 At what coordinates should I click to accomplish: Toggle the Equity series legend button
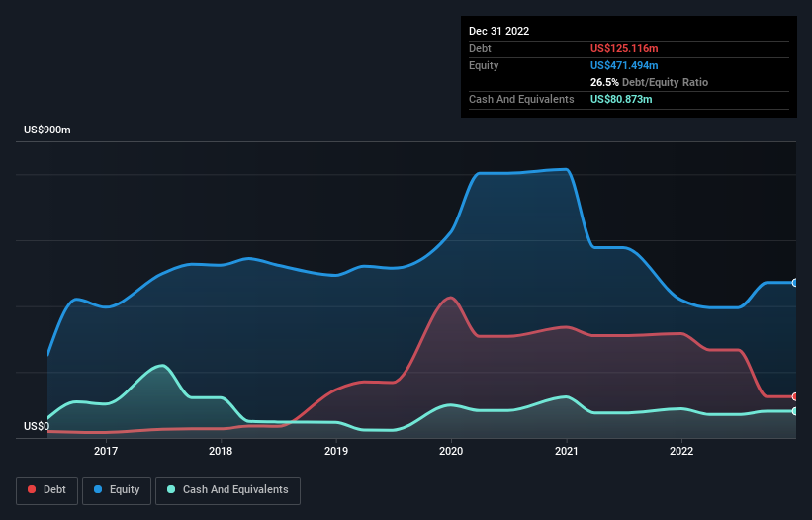(x=117, y=490)
